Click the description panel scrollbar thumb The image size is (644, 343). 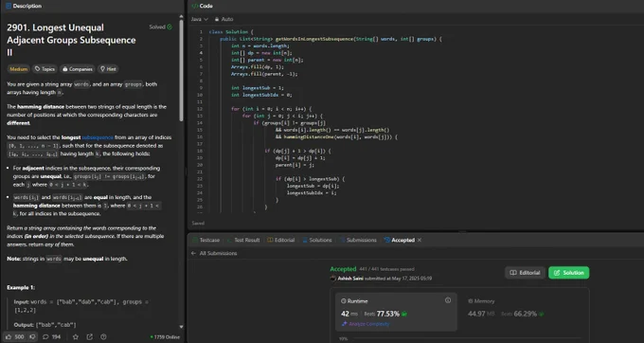tap(181, 70)
